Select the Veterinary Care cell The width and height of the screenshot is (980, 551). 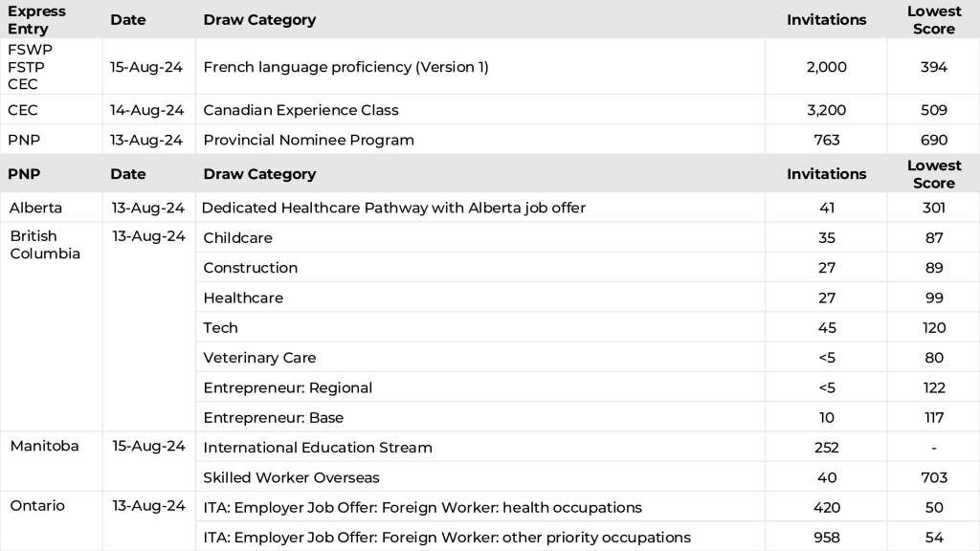coord(259,358)
